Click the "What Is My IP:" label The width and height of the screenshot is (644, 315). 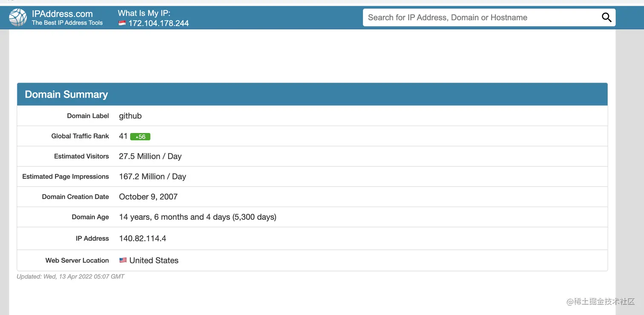(x=144, y=13)
